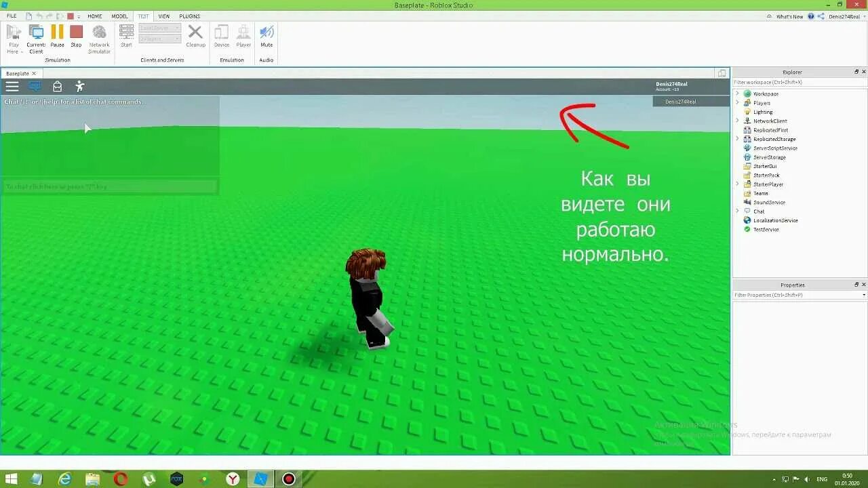Select StarterGui in the Explorer
The height and width of the screenshot is (488, 868).
[x=765, y=166]
